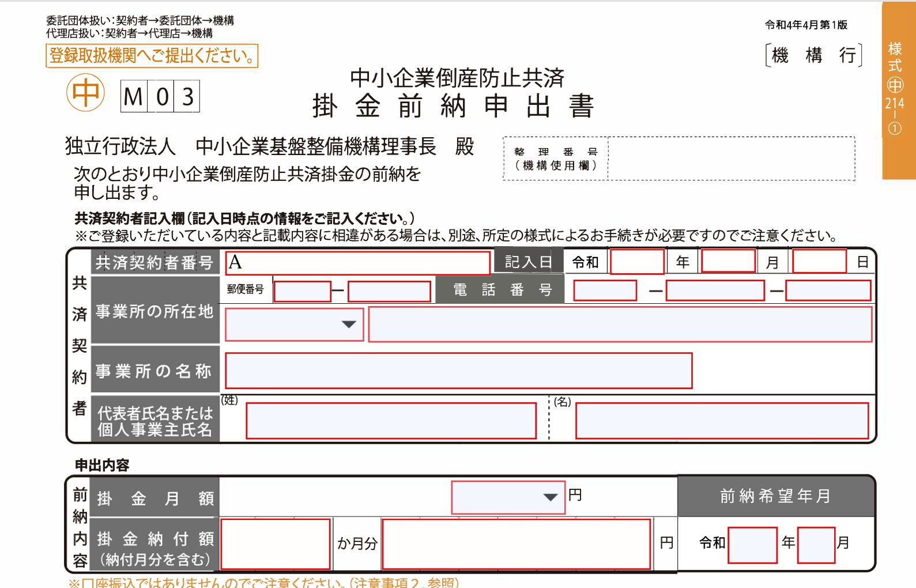This screenshot has width=916, height=588.
Task: Click the 前納希望年月 year field
Action: (x=752, y=545)
